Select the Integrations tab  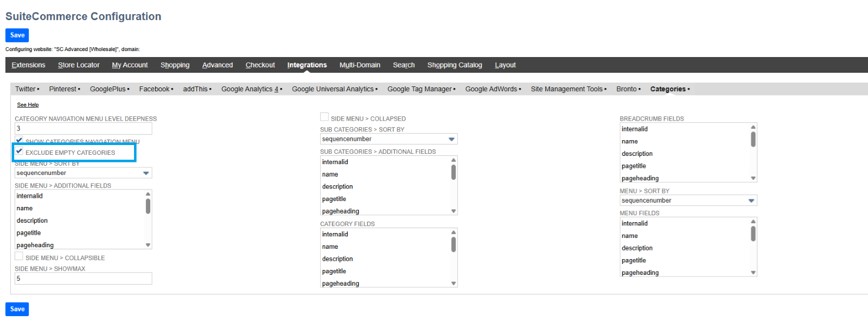coord(307,65)
